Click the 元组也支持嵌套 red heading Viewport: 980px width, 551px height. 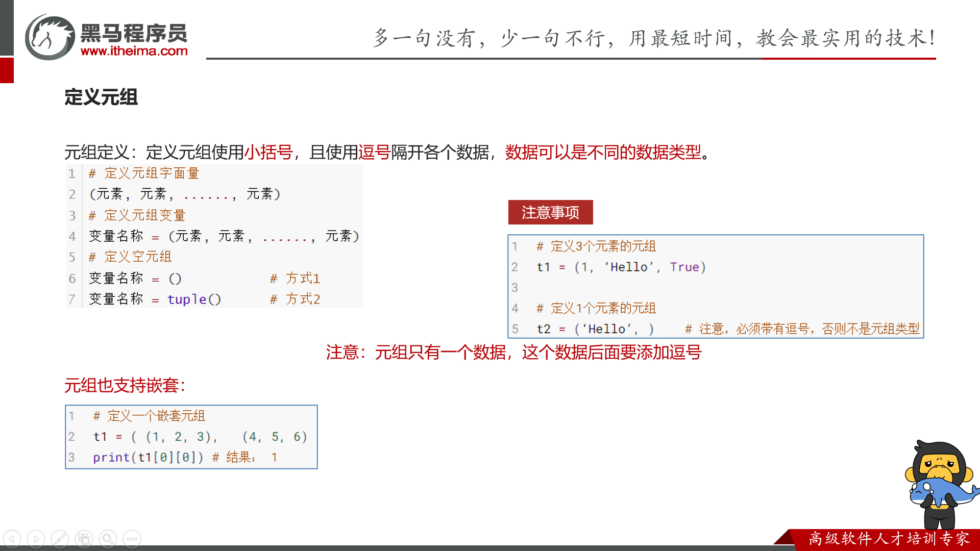click(x=125, y=385)
